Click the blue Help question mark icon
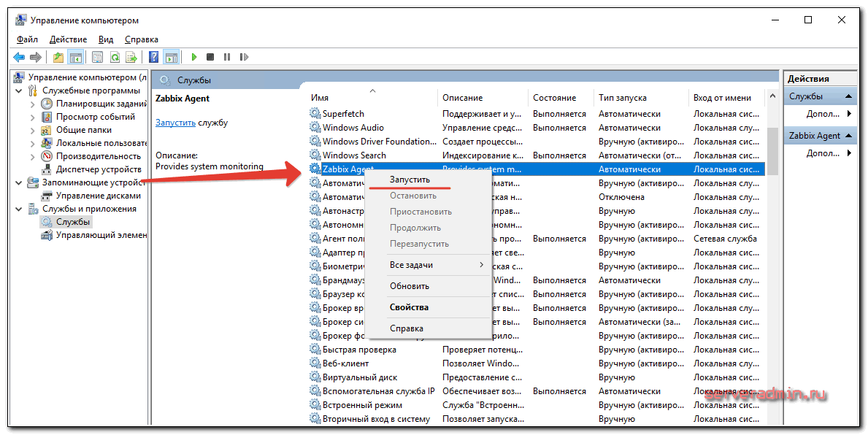 pyautogui.click(x=154, y=57)
